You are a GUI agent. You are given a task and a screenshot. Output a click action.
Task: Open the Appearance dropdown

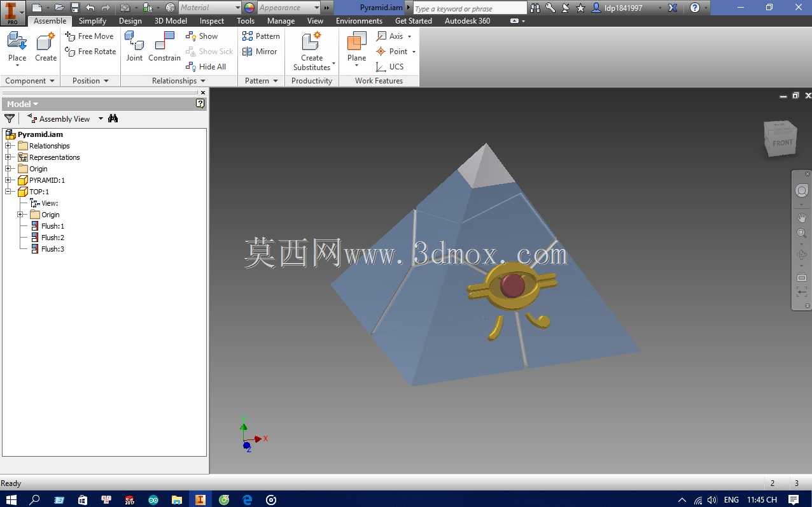(317, 8)
